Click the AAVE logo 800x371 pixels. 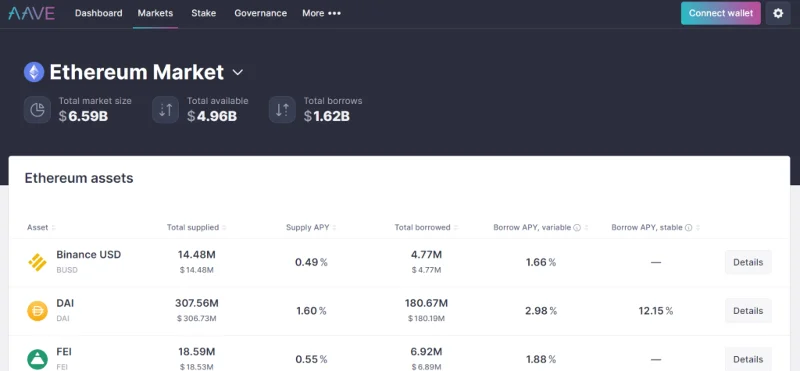click(31, 13)
